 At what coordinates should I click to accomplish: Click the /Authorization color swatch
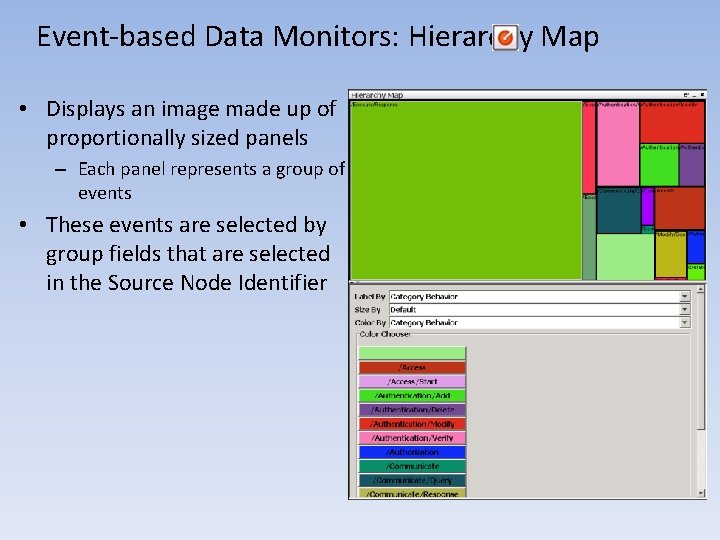(412, 452)
